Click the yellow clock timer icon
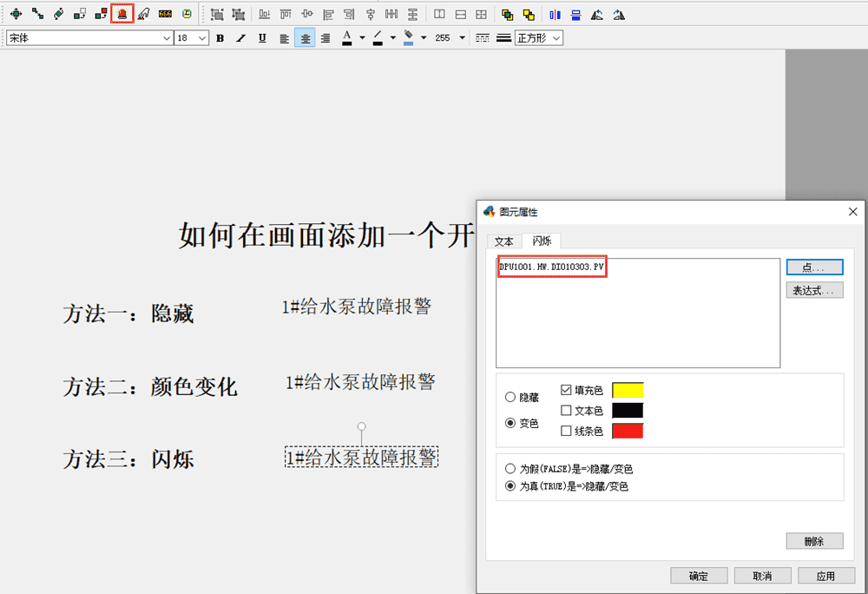 click(187, 14)
